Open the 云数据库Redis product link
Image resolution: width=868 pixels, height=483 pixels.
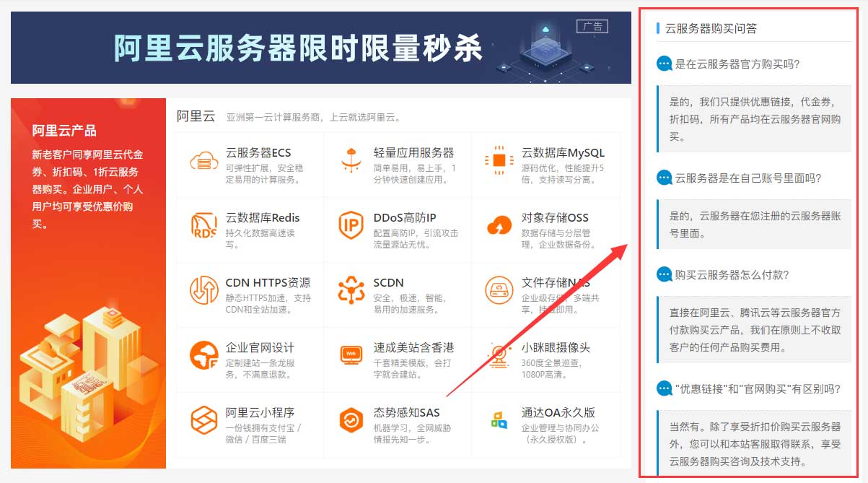tap(263, 218)
